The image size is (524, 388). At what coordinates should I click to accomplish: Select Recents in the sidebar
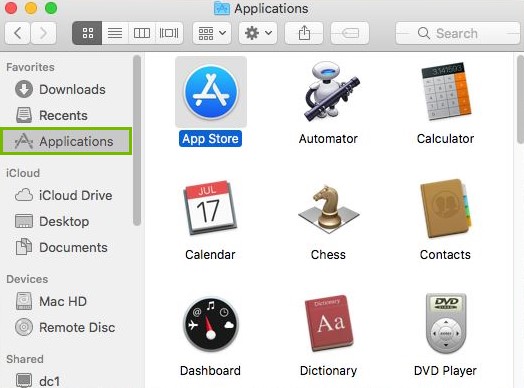[x=67, y=115]
